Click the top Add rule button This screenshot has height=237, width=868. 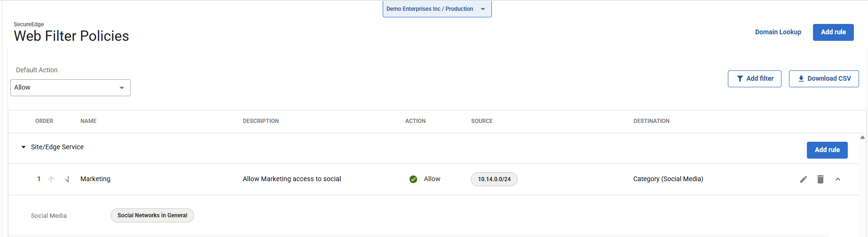[x=833, y=32]
